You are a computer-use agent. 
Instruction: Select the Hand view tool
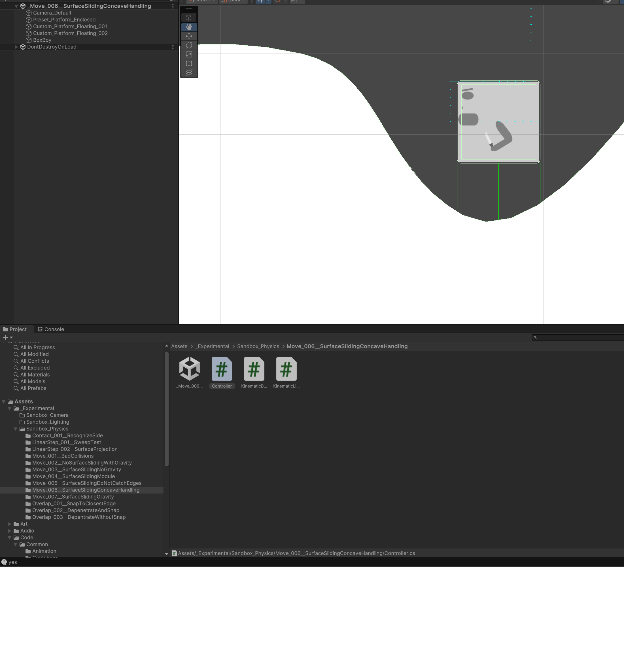189,27
